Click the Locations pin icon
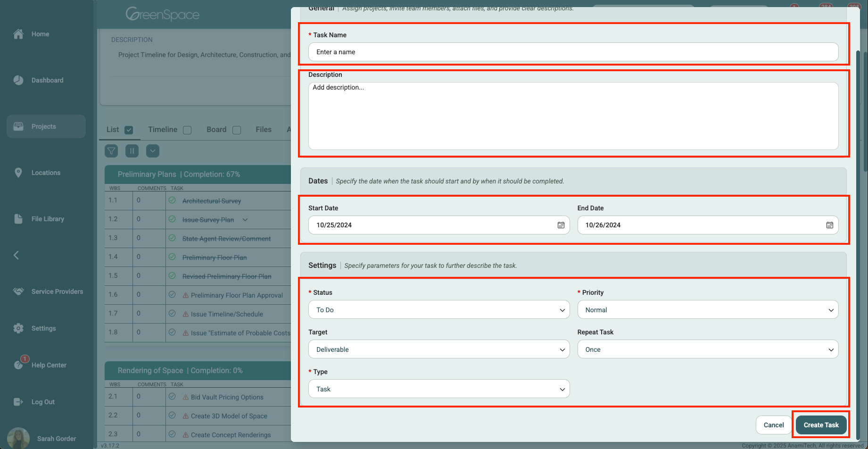This screenshot has height=449, width=868. (x=18, y=173)
